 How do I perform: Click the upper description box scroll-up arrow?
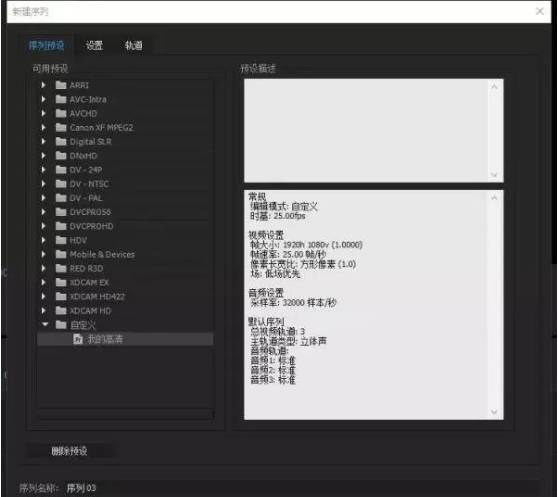coord(494,86)
